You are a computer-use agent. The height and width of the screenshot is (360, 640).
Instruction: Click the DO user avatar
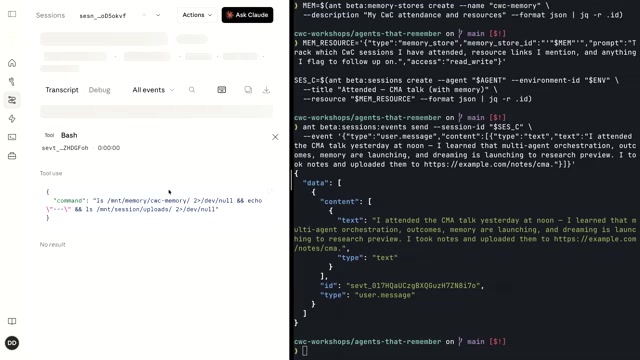point(12,343)
